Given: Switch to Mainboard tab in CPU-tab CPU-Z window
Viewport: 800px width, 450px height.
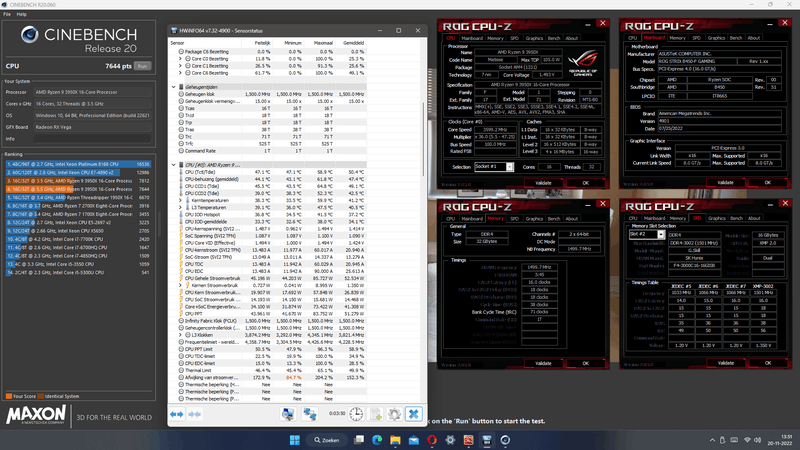Looking at the screenshot, I should click(x=472, y=38).
